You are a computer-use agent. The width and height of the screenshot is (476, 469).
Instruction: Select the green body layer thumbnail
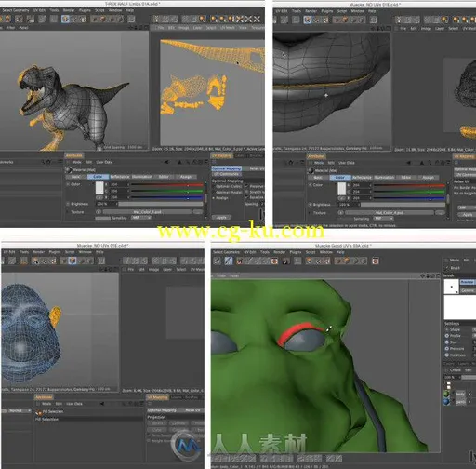pos(446,394)
